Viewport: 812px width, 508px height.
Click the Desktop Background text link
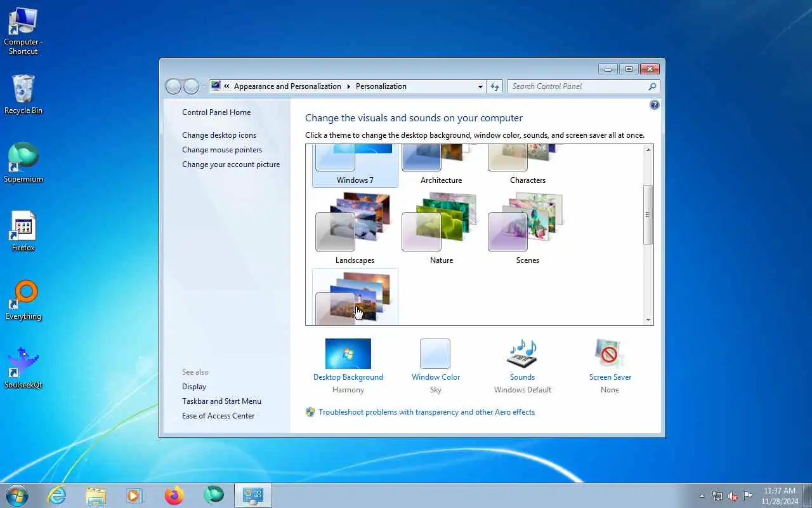pos(348,377)
